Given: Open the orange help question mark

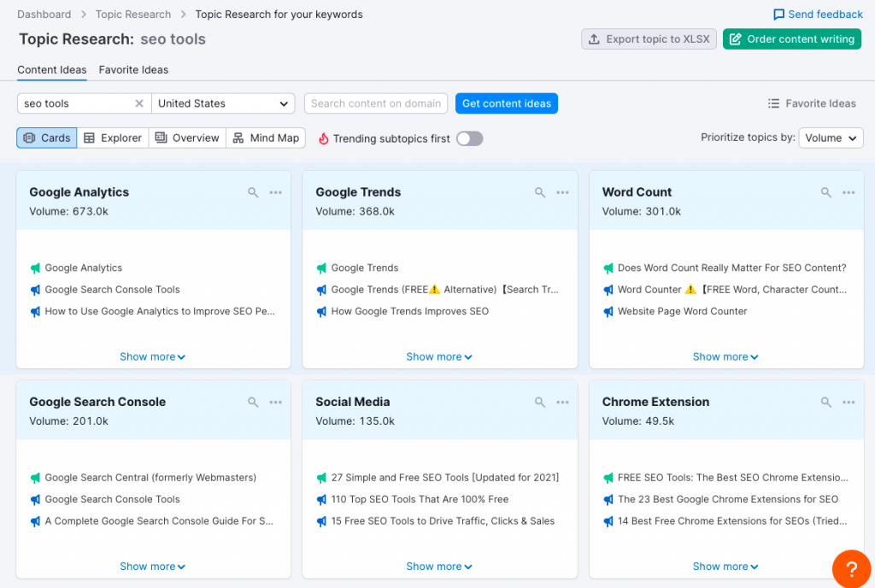Looking at the screenshot, I should [851, 568].
